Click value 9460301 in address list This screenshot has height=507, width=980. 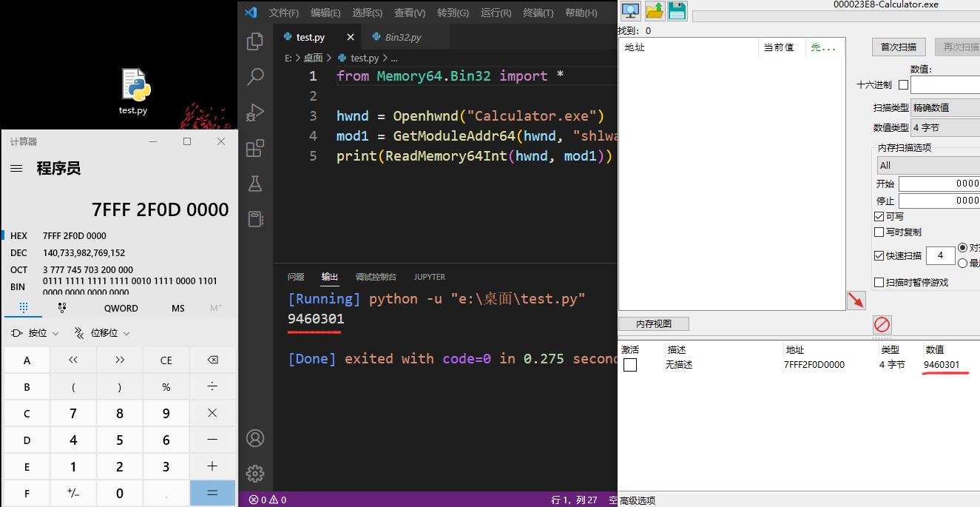[942, 365]
